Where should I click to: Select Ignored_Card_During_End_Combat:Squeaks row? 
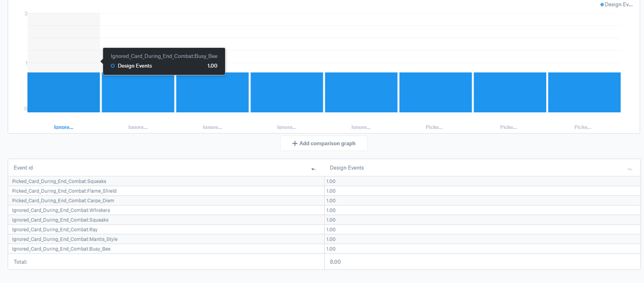click(x=324, y=220)
